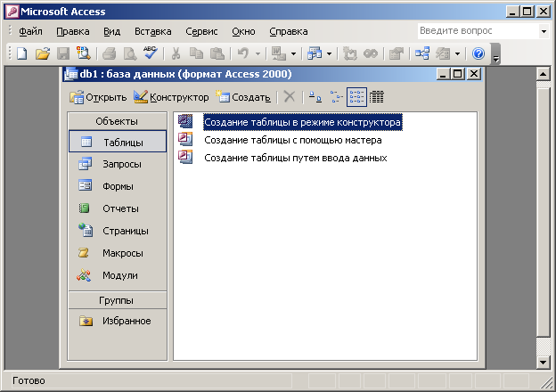Click the Объекты group header
The height and width of the screenshot is (392, 556).
(x=117, y=121)
